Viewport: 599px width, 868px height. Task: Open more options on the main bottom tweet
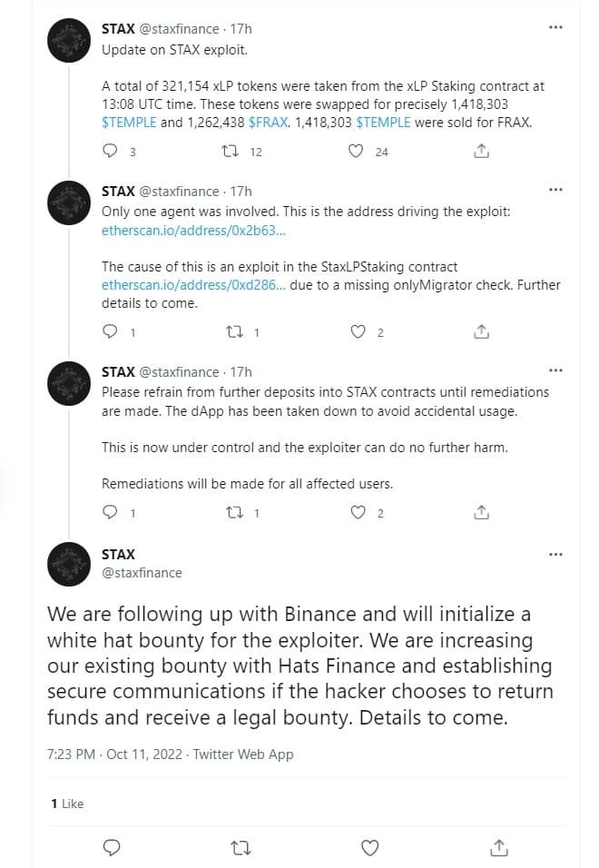pos(555,554)
